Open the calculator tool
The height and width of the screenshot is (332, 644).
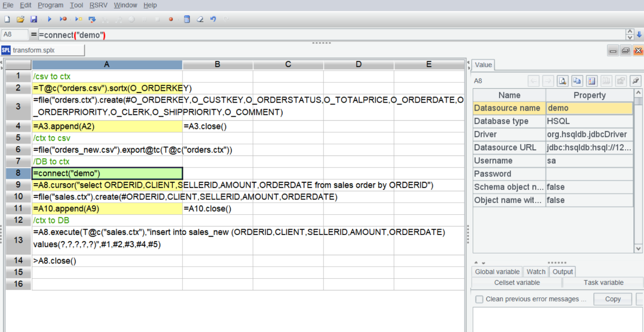[187, 18]
